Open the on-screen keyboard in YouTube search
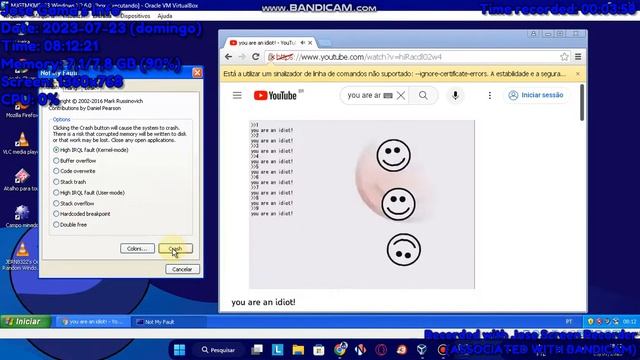 (388, 96)
